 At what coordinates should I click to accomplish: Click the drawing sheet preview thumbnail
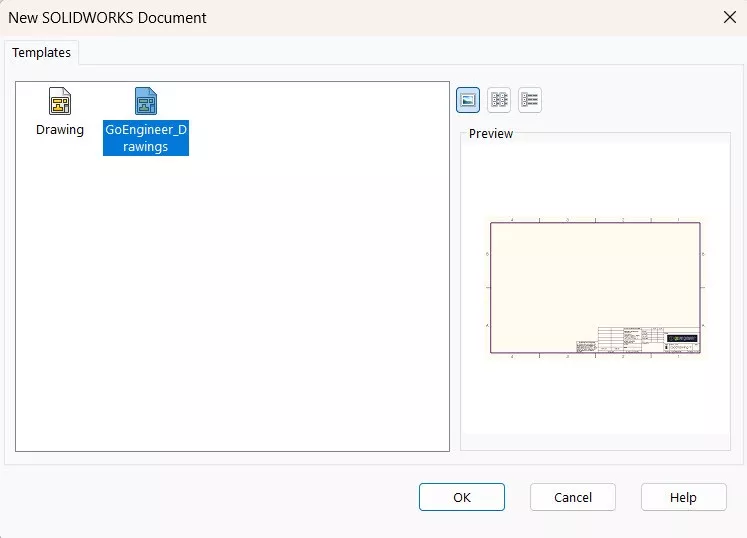[595, 287]
